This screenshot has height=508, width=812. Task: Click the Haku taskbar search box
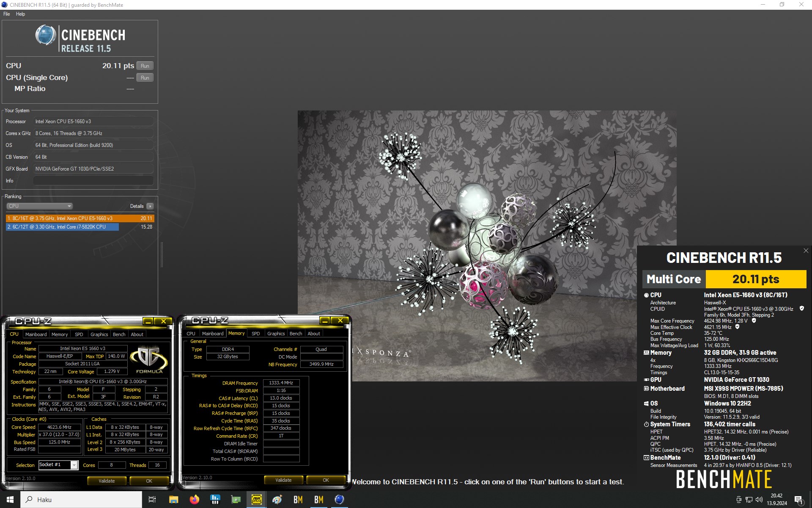click(81, 500)
